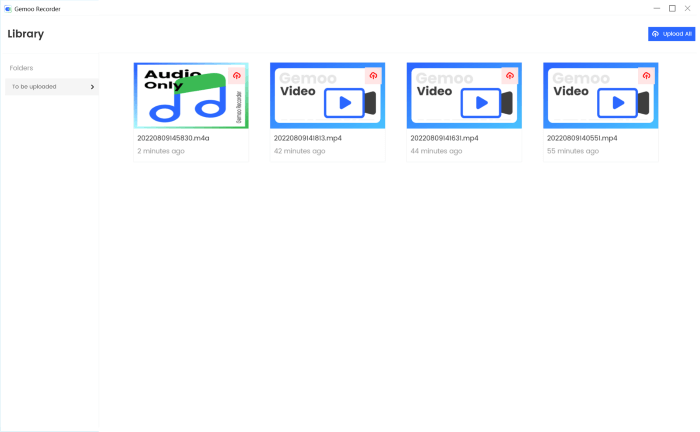The image size is (700, 432).
Task: Open the 42 minutes ago video thumbnail
Action: point(328,96)
